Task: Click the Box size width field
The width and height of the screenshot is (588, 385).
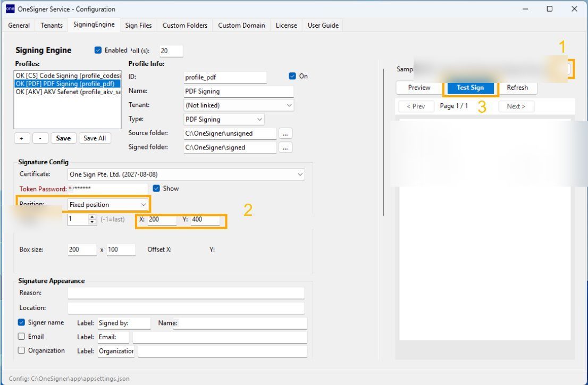Action: click(x=82, y=249)
